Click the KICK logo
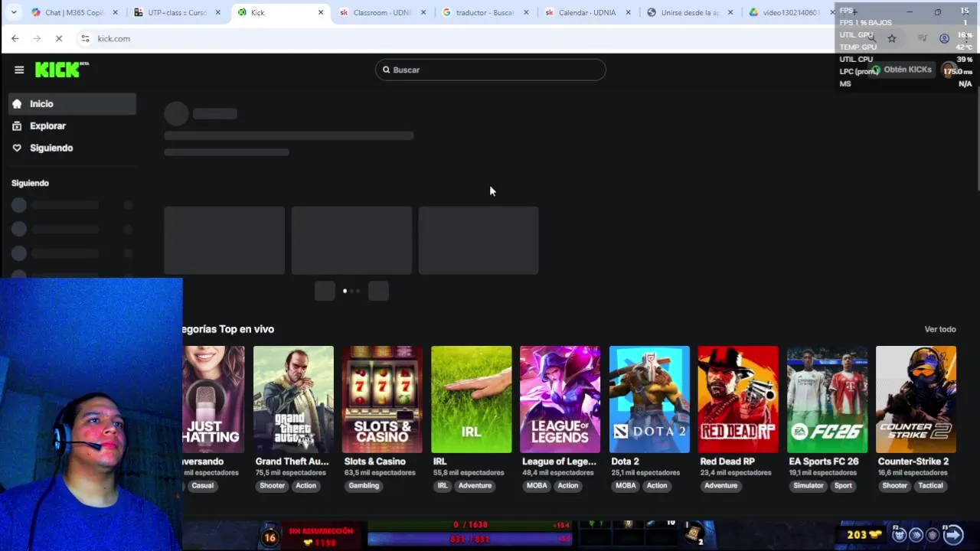 61,70
